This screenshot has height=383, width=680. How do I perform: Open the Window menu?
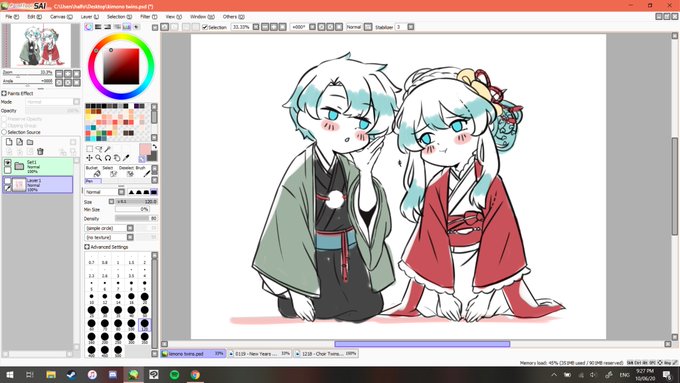pyautogui.click(x=202, y=16)
